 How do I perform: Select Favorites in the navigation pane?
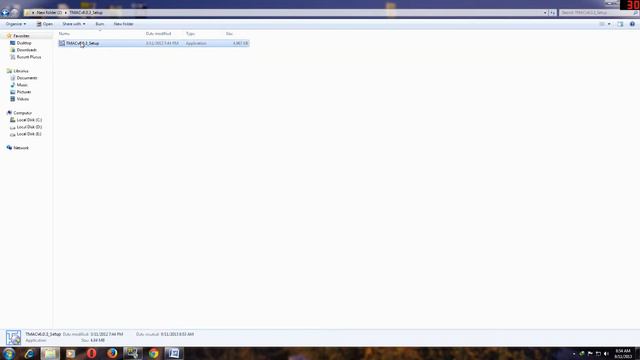[x=21, y=36]
